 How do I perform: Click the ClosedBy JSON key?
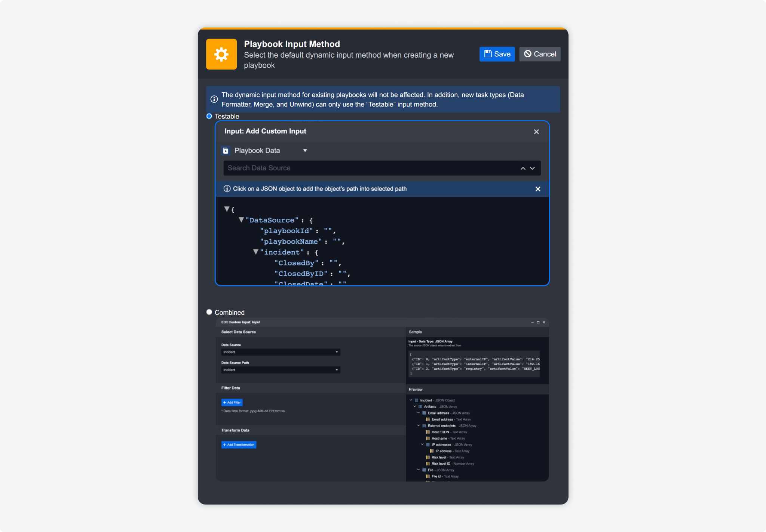296,263
